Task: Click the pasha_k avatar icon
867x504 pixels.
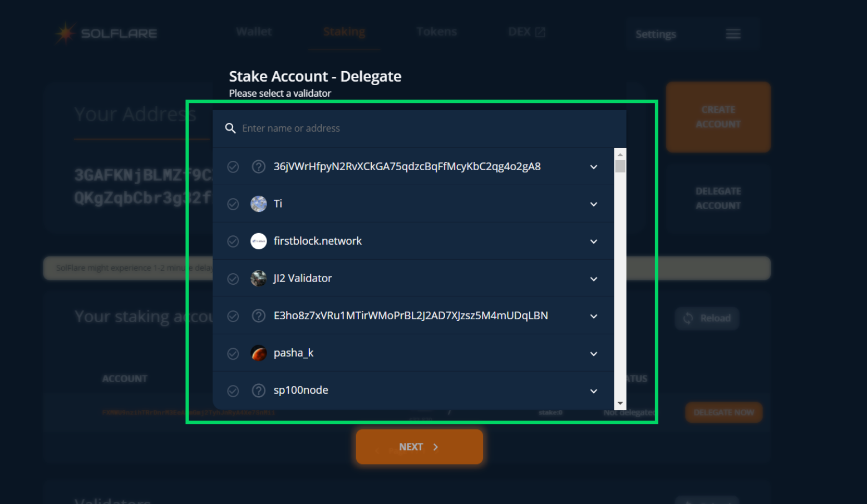Action: pos(259,353)
